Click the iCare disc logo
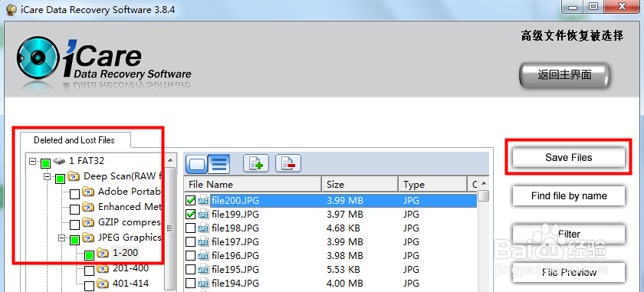The width and height of the screenshot is (644, 292). (x=38, y=57)
